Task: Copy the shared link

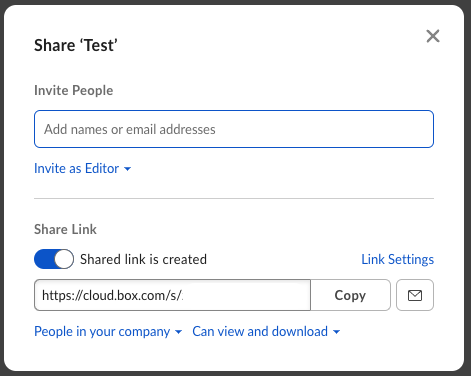Action: pos(350,295)
